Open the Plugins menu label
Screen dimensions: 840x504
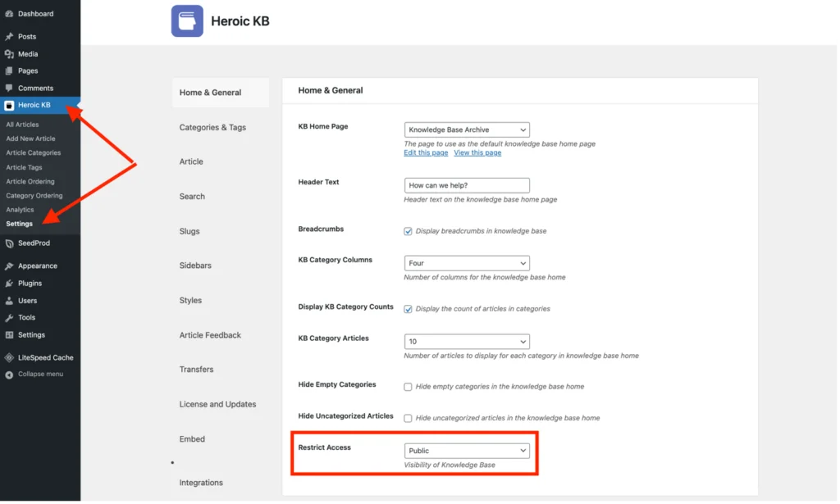[30, 284]
